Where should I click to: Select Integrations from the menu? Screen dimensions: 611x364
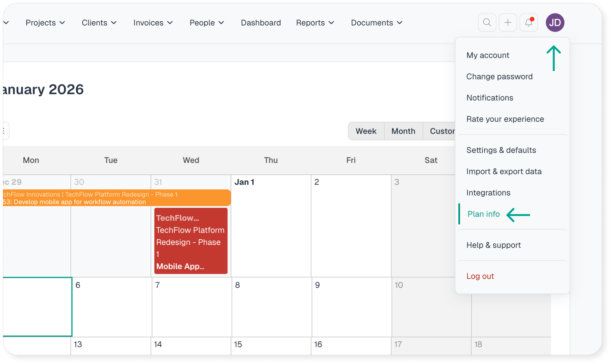(x=488, y=193)
